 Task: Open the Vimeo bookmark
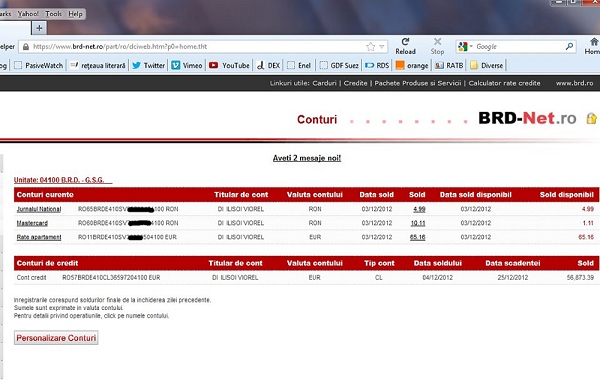pyautogui.click(x=187, y=65)
